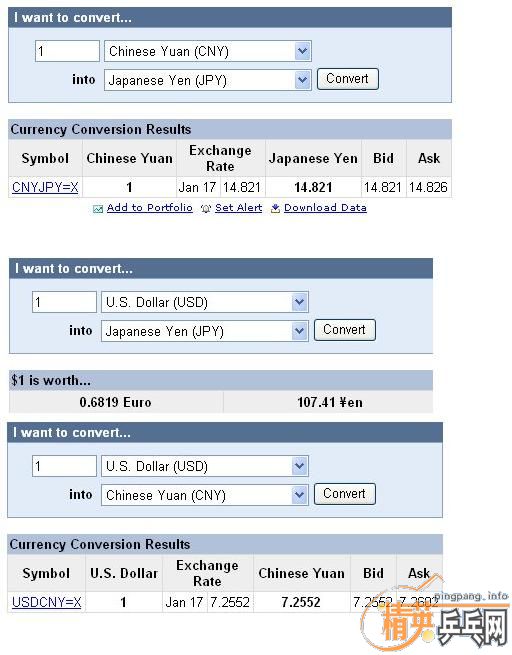Follow the Download Data link
The width and height of the screenshot is (512, 655).
coord(325,208)
